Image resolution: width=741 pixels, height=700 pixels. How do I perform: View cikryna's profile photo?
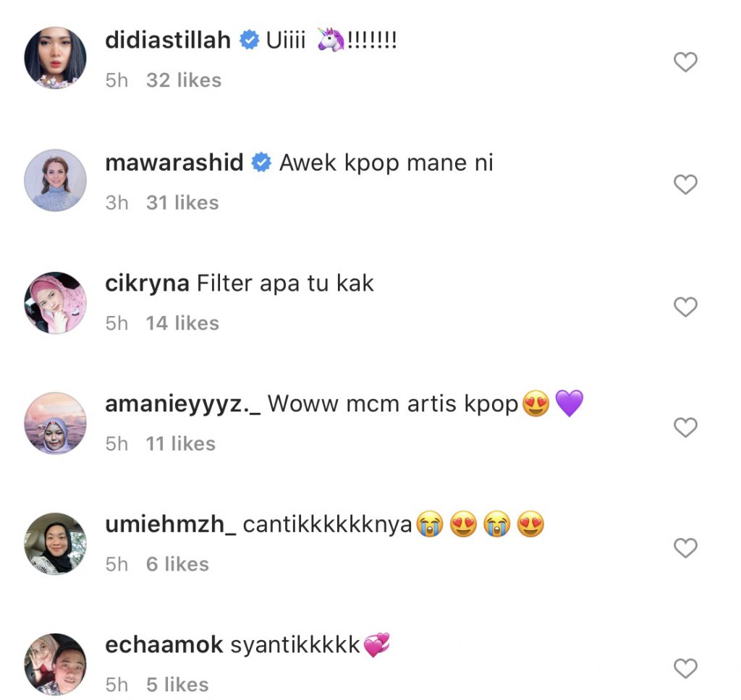56,302
